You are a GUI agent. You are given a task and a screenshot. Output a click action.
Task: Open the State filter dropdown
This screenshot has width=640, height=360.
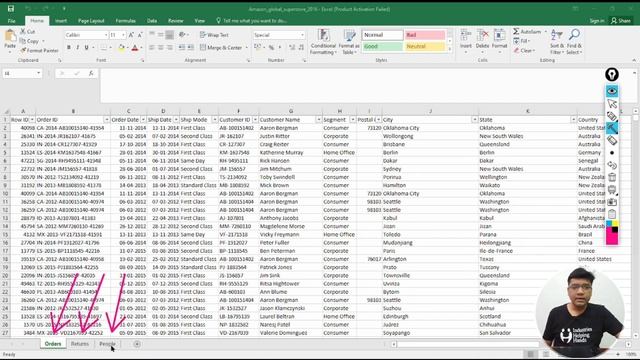tap(573, 120)
